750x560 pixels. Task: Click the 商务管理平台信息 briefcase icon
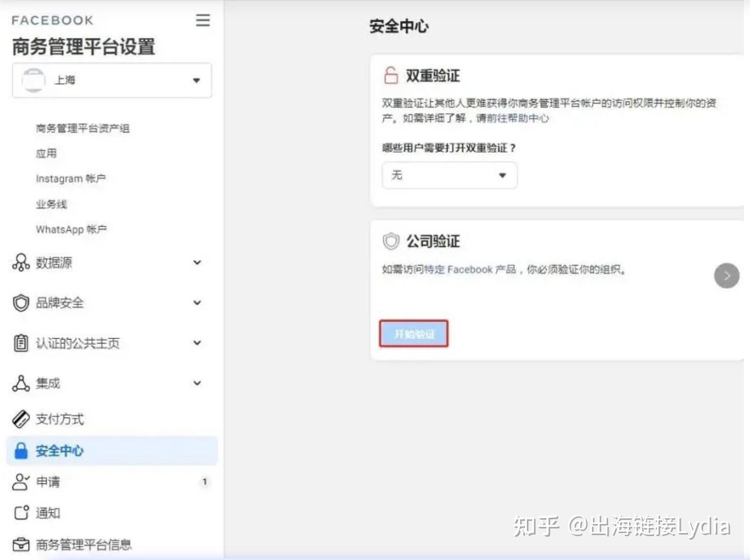[x=20, y=544]
